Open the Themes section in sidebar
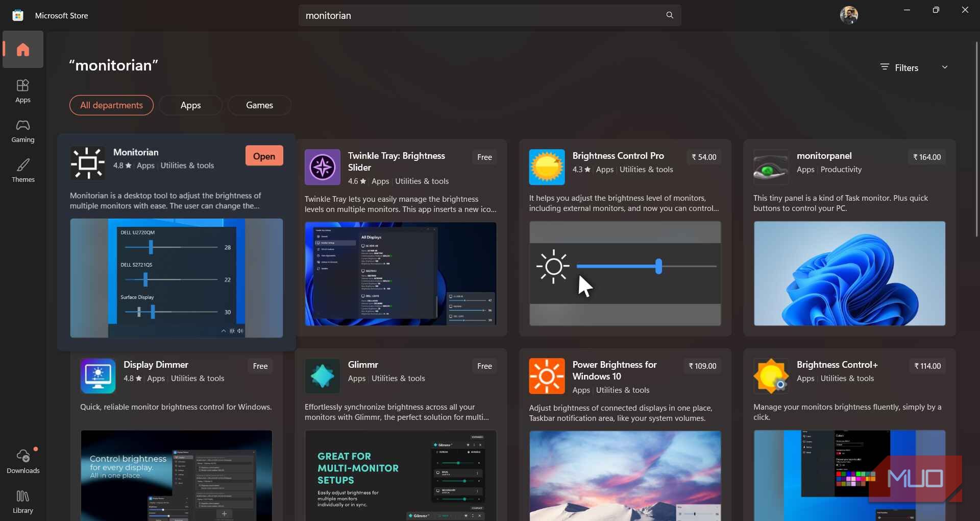This screenshot has height=521, width=980. click(x=23, y=171)
